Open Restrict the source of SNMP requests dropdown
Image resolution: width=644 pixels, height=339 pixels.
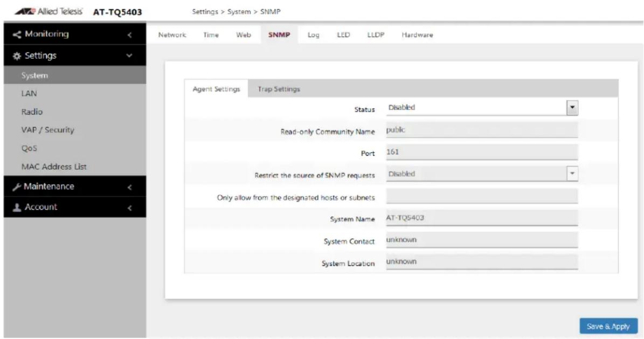pos(482,174)
